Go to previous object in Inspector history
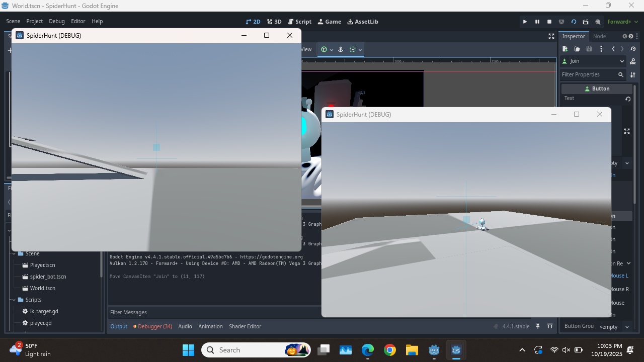Viewport: 644px width, 362px height. [613, 49]
